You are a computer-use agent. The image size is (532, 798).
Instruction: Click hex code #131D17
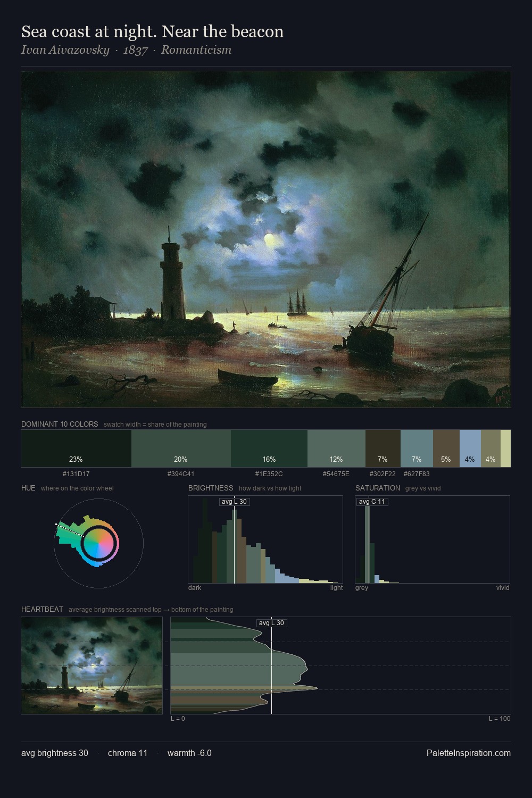point(76,473)
